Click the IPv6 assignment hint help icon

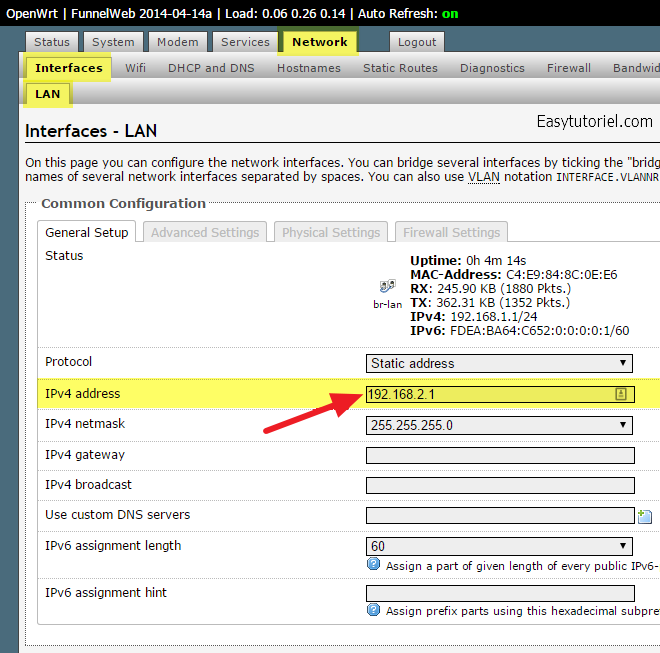coord(373,610)
